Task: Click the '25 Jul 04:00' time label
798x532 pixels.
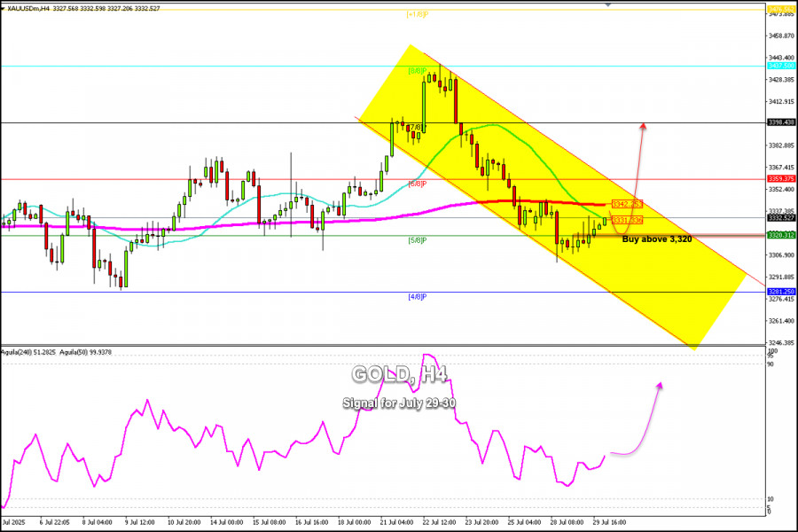Action: [x=524, y=522]
